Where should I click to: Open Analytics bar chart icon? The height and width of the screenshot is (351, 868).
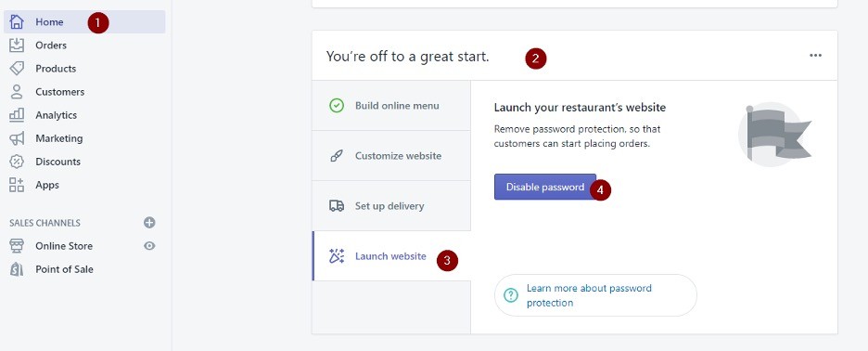click(18, 115)
